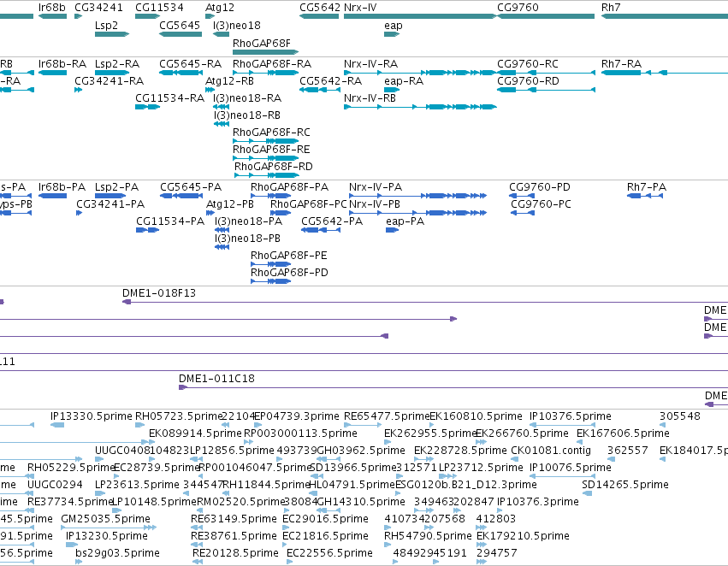The height and width of the screenshot is (566, 728).
Task: Select transcript Ir68b-RA
Action: tap(62, 63)
